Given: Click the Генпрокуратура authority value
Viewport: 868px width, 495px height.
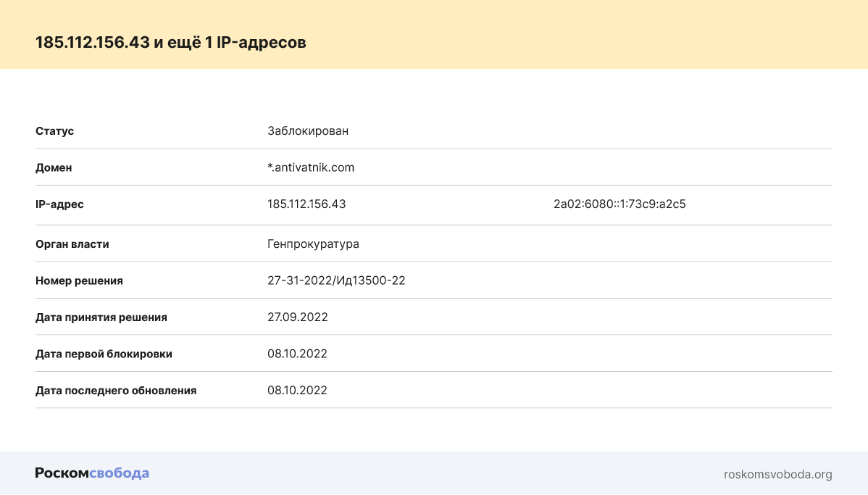Looking at the screenshot, I should [313, 244].
